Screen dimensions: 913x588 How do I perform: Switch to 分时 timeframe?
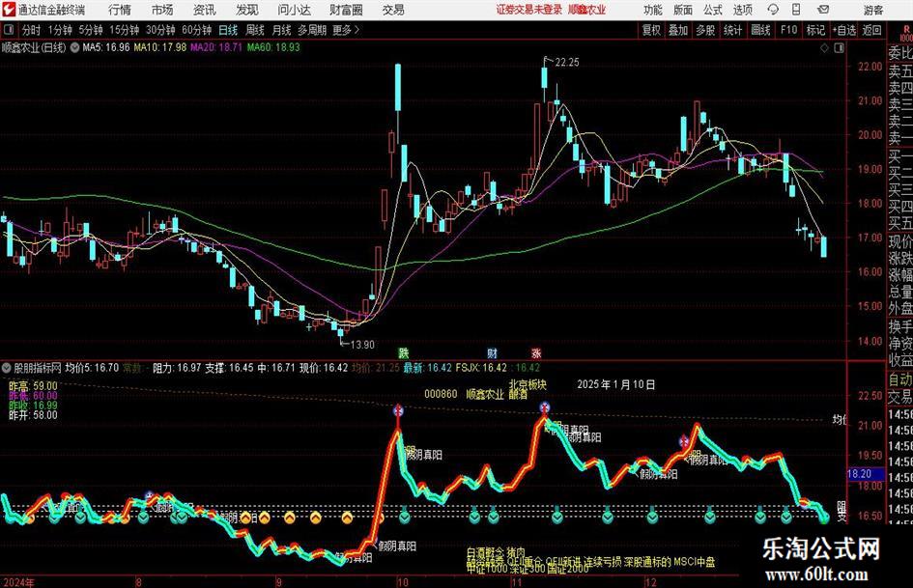click(31, 30)
